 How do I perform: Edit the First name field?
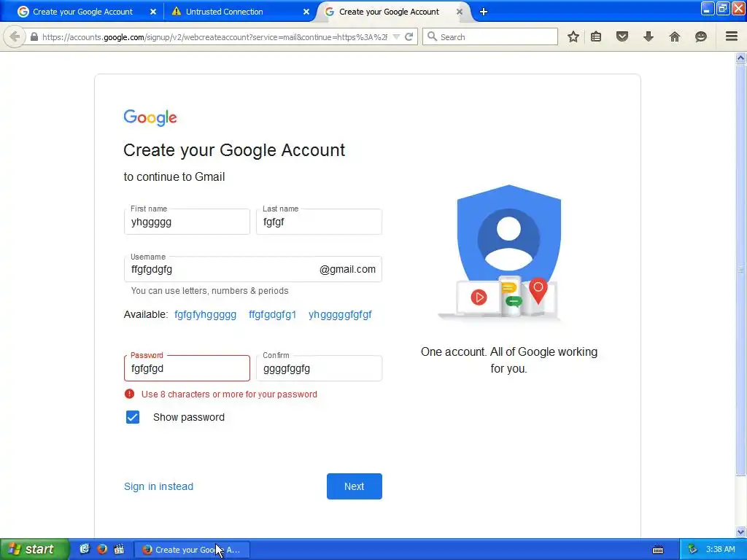187,222
